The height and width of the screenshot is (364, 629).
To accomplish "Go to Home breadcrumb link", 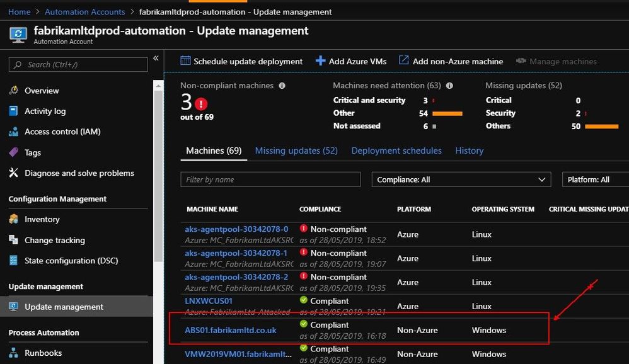I will pos(20,12).
